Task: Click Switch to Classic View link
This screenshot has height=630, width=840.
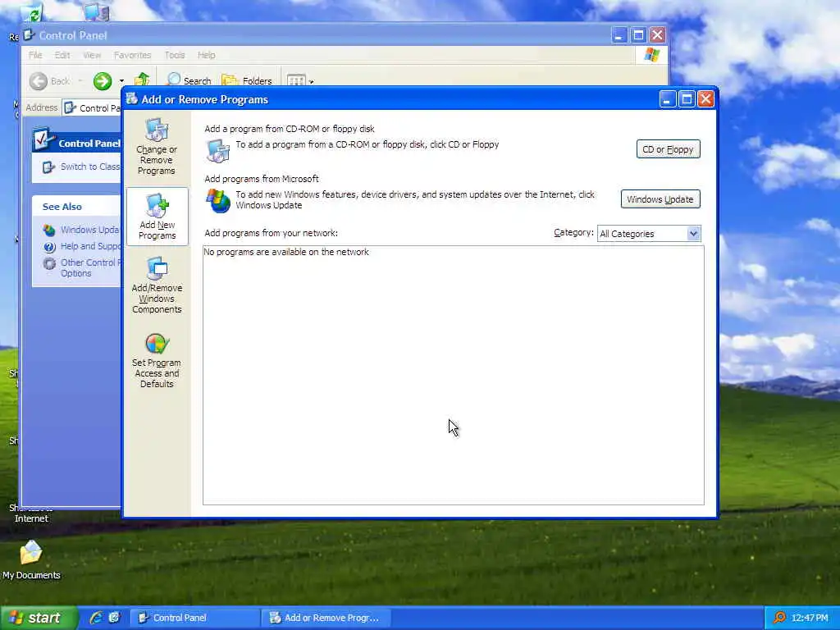Action: tap(90, 167)
